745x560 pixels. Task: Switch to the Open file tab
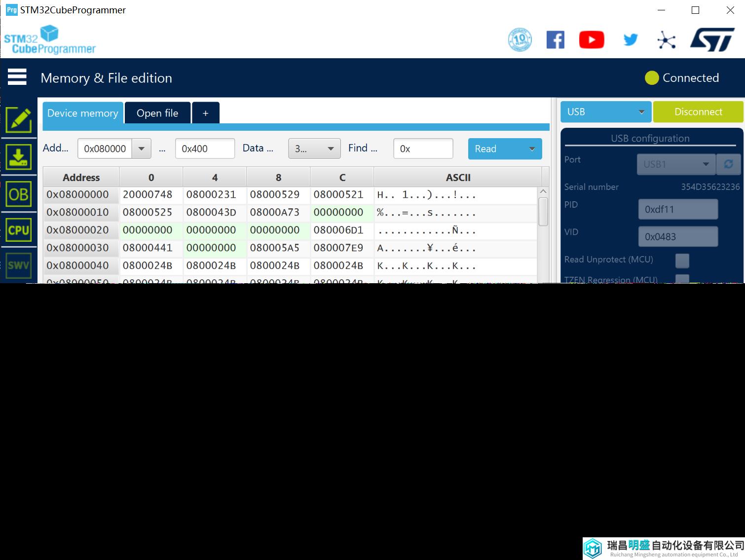coord(157,113)
